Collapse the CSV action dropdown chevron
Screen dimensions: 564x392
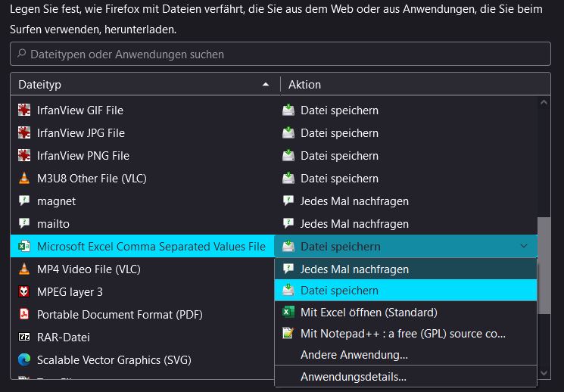tap(524, 246)
